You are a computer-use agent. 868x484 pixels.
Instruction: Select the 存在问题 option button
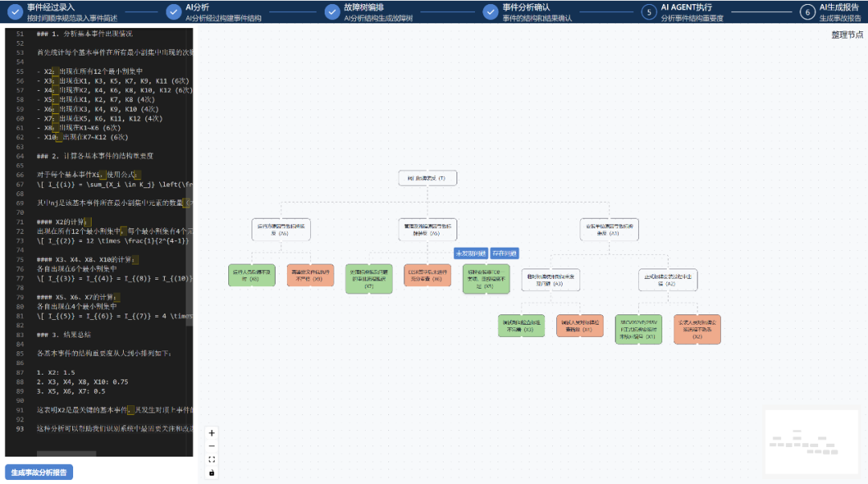point(505,253)
